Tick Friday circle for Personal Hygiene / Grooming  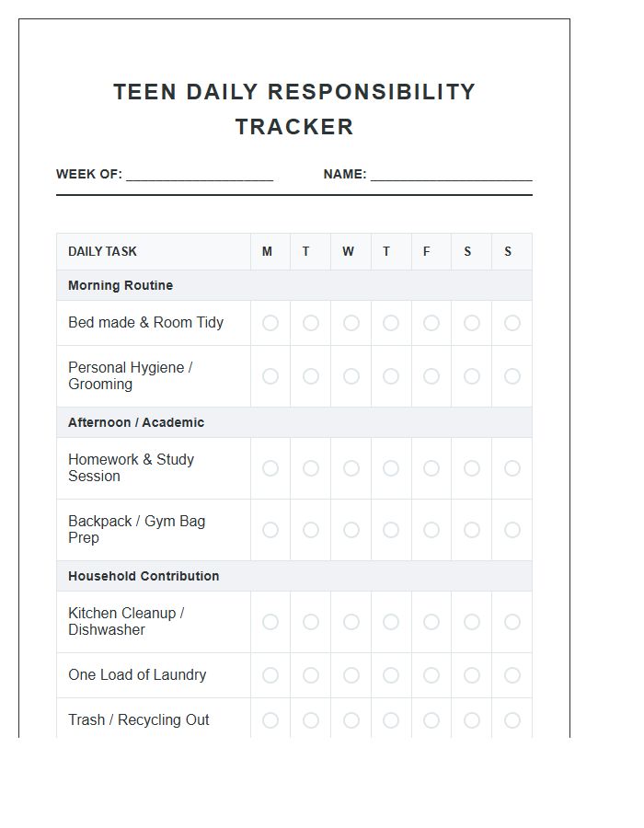[x=431, y=376]
